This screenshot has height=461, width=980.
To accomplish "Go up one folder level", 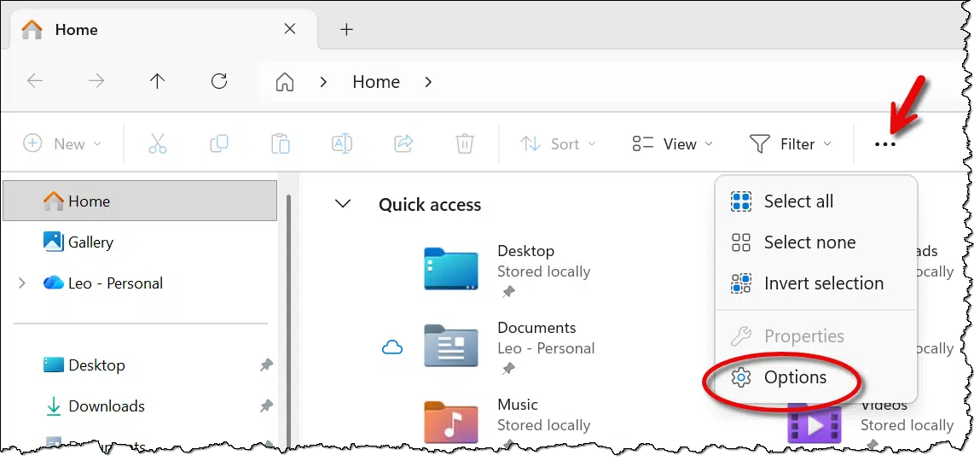I will pyautogui.click(x=157, y=81).
